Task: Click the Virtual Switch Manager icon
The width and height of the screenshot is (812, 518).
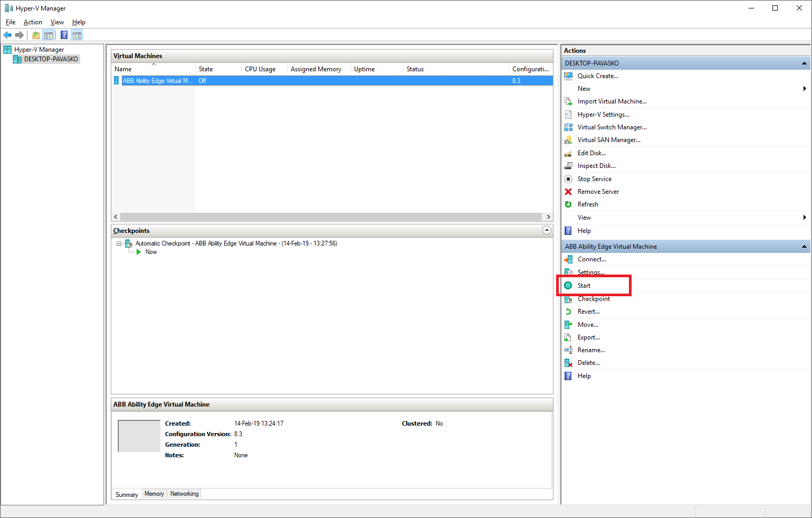Action: [x=568, y=127]
